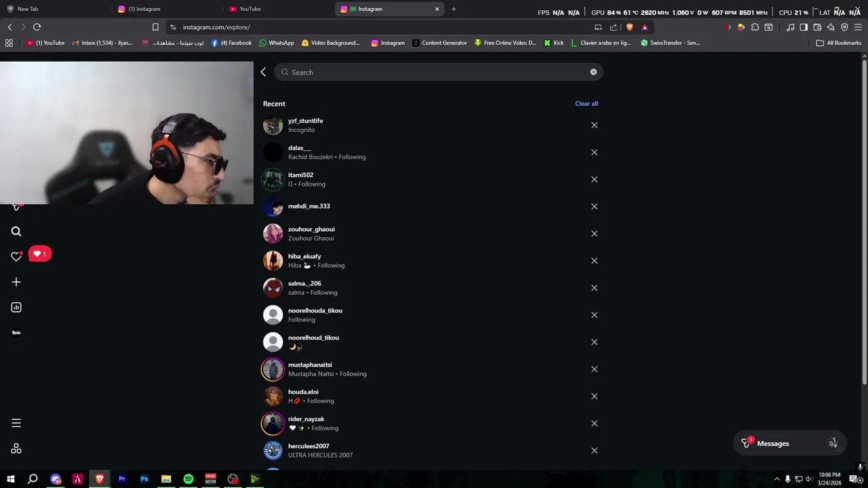Bookmark this page icon in address bar
Image resolution: width=868 pixels, height=488 pixels.
155,27
